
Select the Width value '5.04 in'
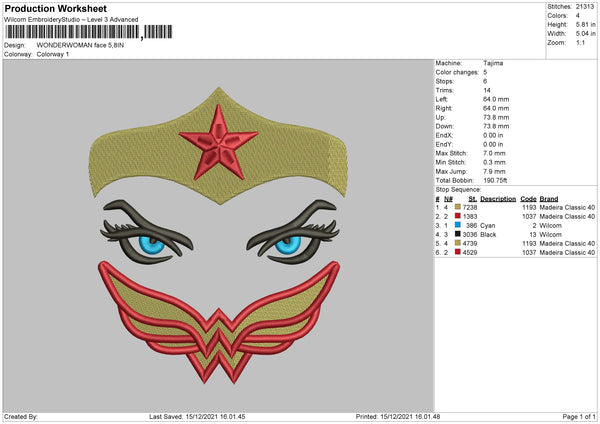tap(585, 34)
